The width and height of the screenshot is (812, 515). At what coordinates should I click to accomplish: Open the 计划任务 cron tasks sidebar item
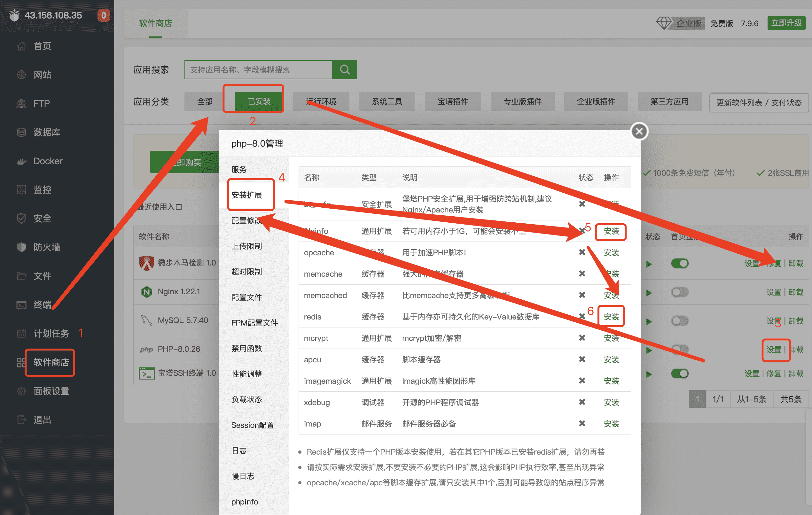point(51,333)
